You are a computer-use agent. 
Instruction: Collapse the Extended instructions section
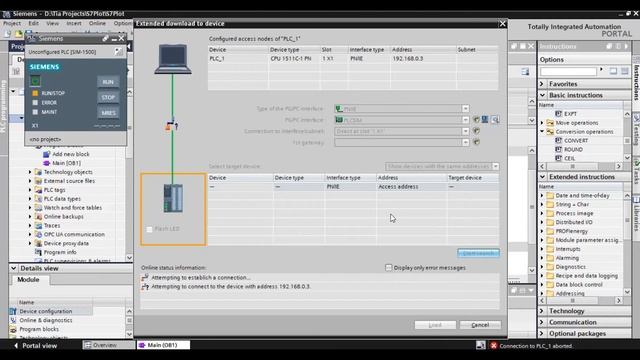tap(542, 177)
